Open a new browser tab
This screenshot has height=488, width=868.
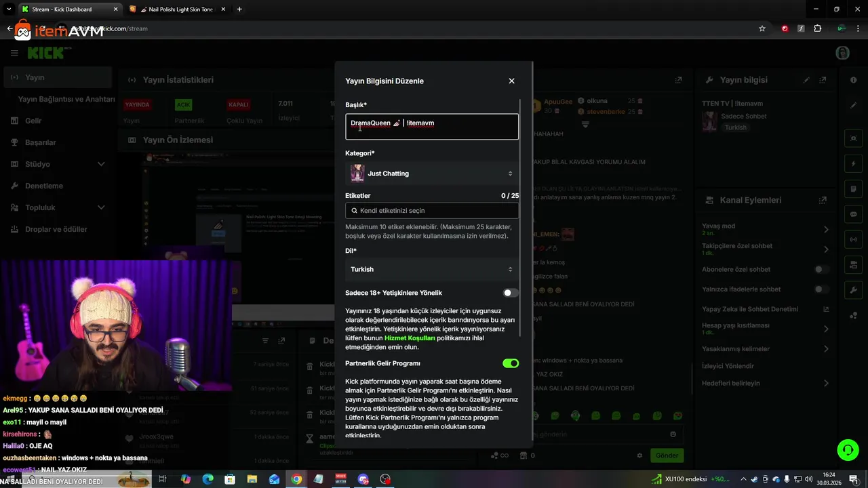pyautogui.click(x=239, y=9)
